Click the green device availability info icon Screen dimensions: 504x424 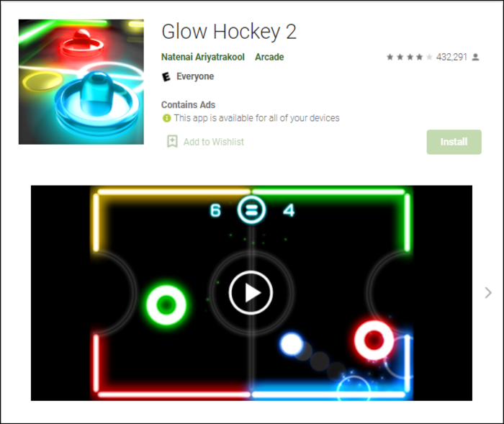tap(166, 118)
